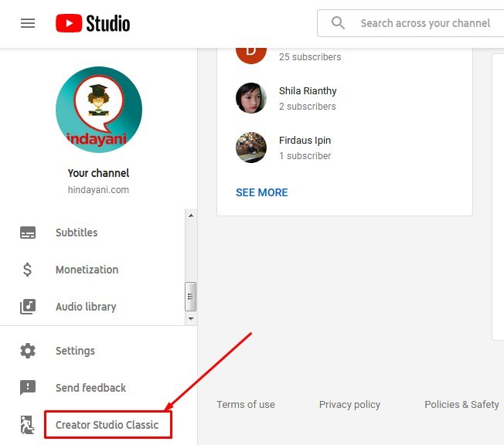The height and width of the screenshot is (445, 504).
Task: Open the hamburger navigation menu
Action: click(28, 23)
